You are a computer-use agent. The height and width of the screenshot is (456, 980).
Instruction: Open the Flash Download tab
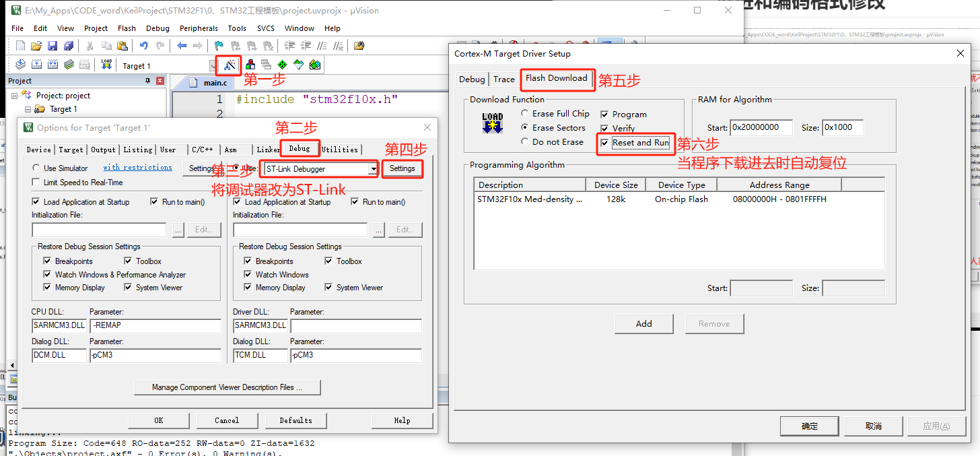pos(557,78)
